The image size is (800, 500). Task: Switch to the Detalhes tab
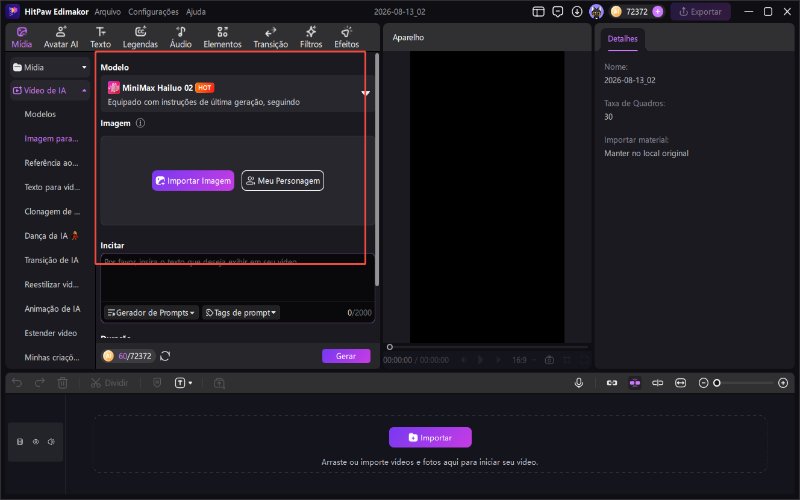[x=622, y=39]
